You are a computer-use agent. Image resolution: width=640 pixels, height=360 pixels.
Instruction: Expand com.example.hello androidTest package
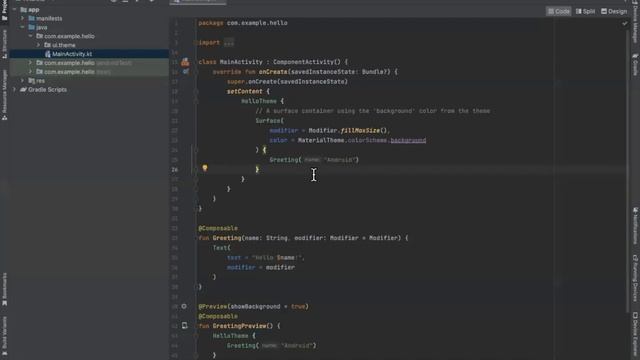click(30, 63)
